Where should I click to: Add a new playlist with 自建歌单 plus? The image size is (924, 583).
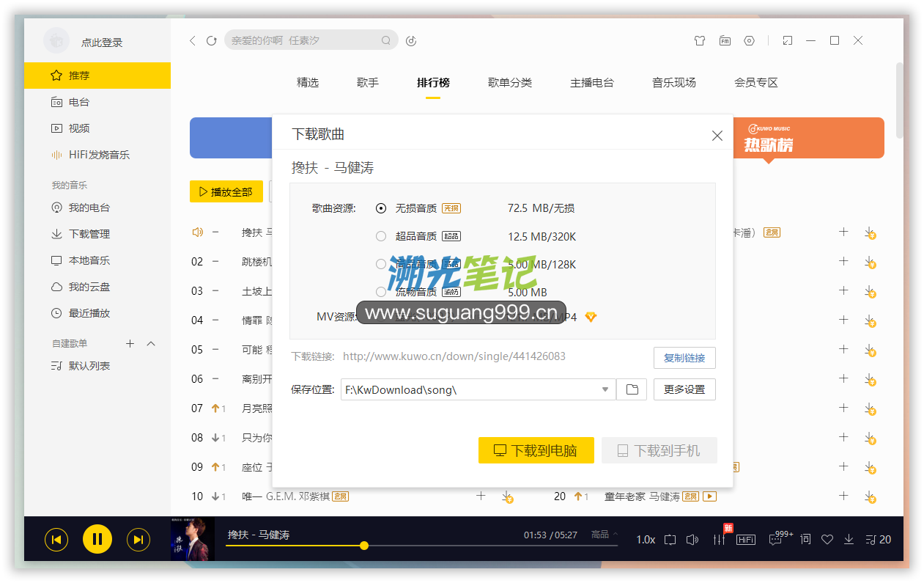[x=130, y=343]
